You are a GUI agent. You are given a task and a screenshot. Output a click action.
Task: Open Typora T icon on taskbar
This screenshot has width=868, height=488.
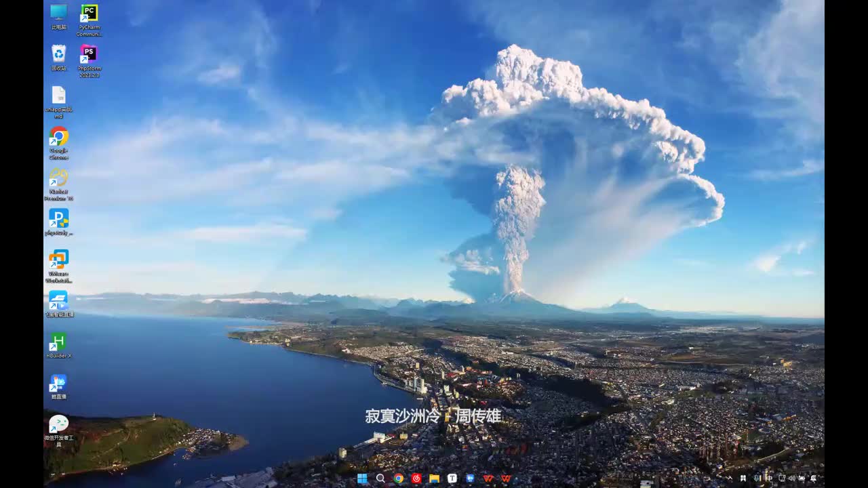[452, 478]
